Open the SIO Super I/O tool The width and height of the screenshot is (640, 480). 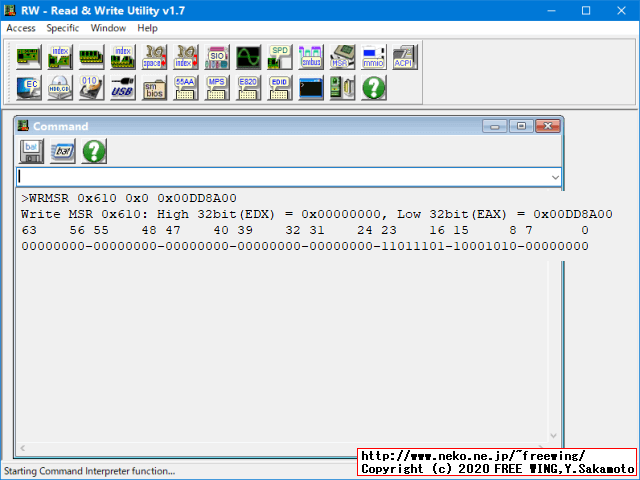pyautogui.click(x=217, y=56)
